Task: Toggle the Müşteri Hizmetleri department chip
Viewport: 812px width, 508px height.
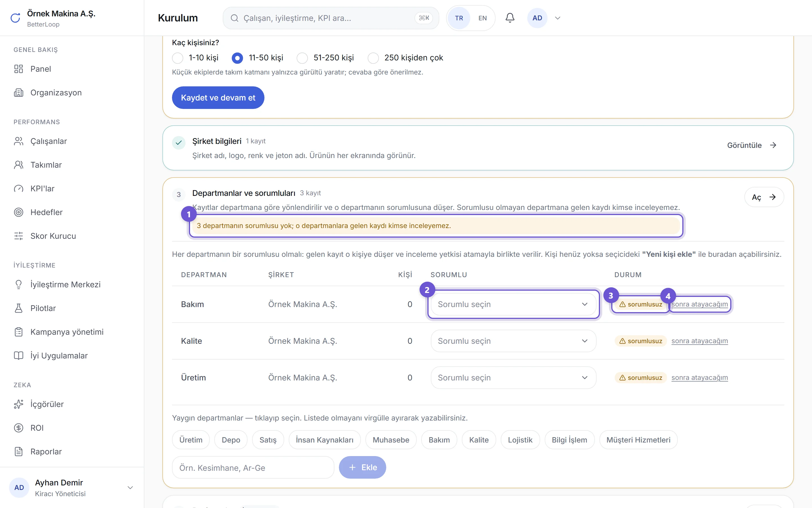Action: pyautogui.click(x=638, y=439)
